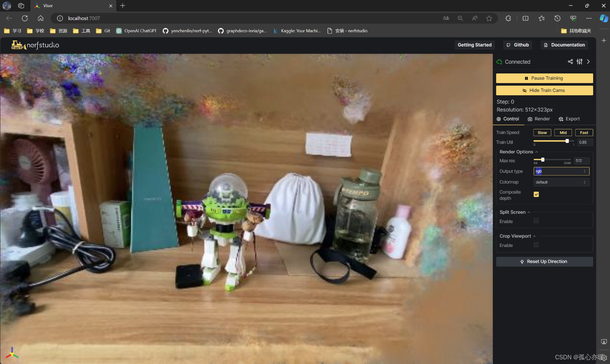Select the Viser browser tab

pyautogui.click(x=73, y=6)
